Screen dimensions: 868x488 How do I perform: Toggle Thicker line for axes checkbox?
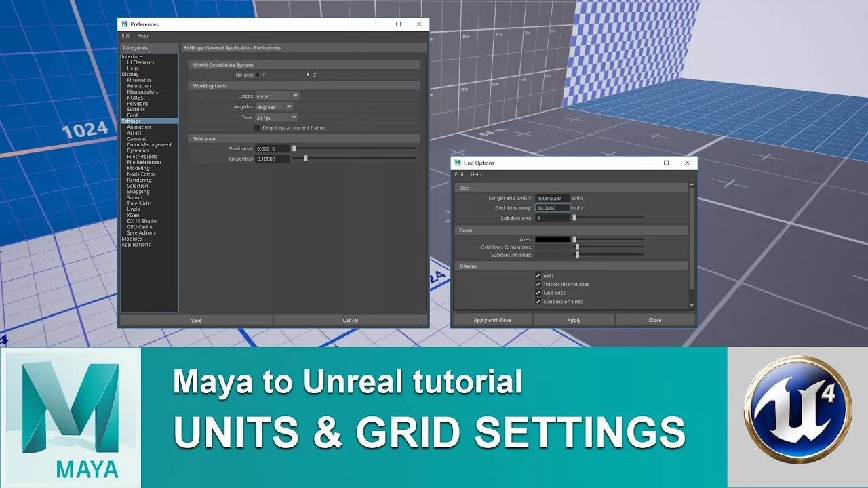538,284
